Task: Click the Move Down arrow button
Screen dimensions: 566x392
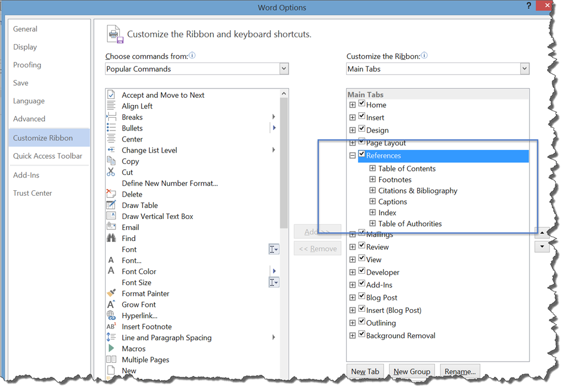Action: click(542, 247)
